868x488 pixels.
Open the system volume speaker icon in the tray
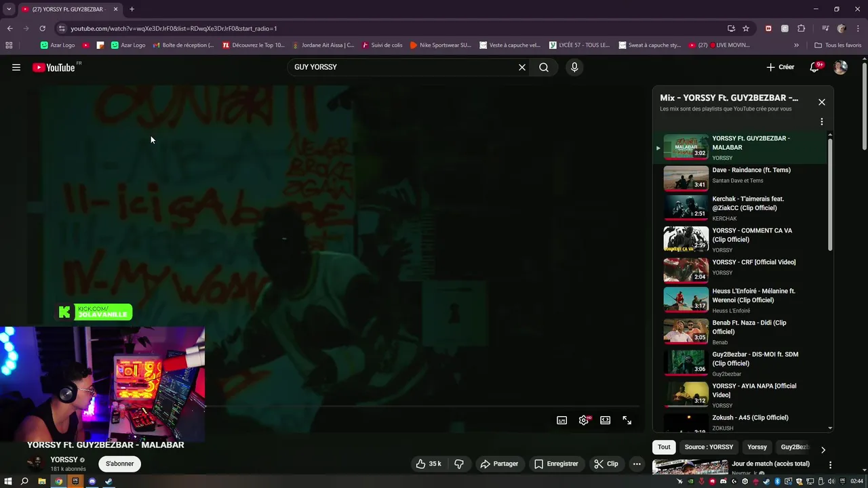[x=831, y=481]
